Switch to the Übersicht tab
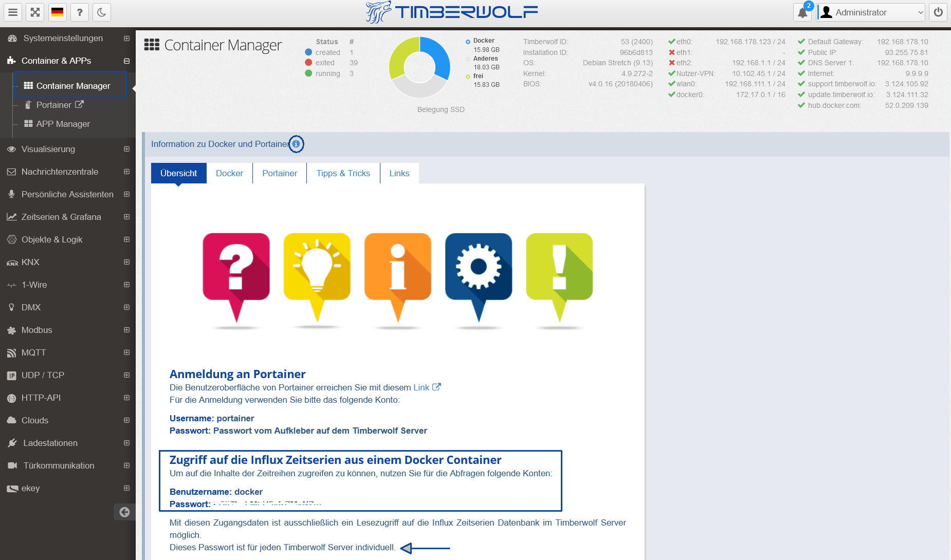This screenshot has height=560, width=951. click(178, 173)
